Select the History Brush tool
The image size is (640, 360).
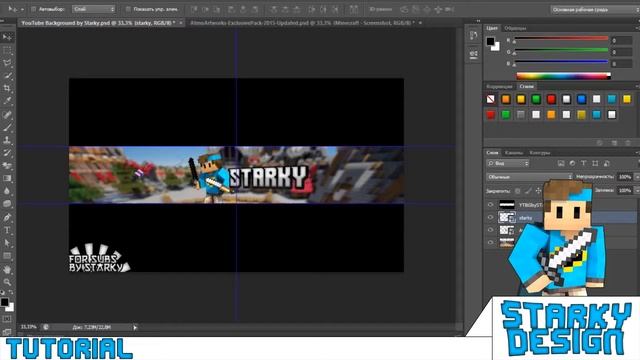point(7,153)
